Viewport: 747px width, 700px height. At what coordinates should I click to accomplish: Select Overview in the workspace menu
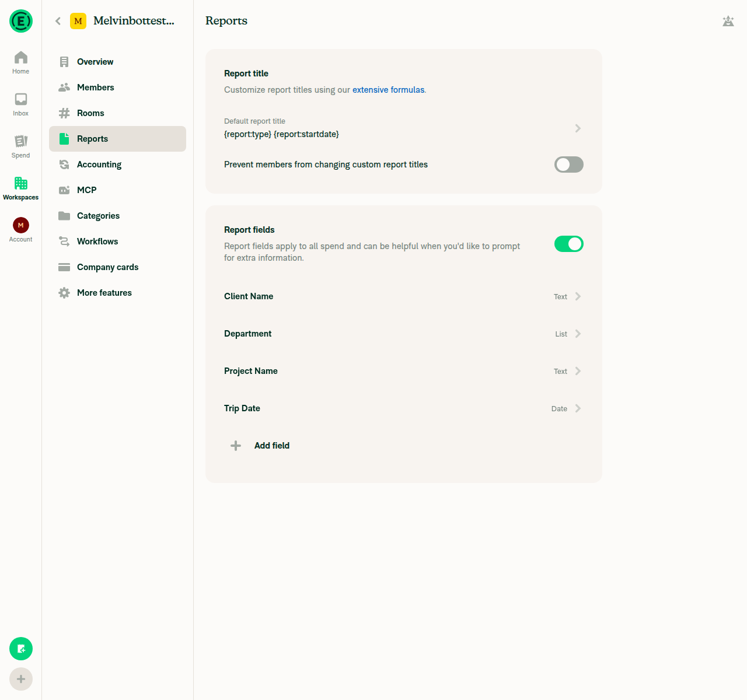pyautogui.click(x=117, y=62)
